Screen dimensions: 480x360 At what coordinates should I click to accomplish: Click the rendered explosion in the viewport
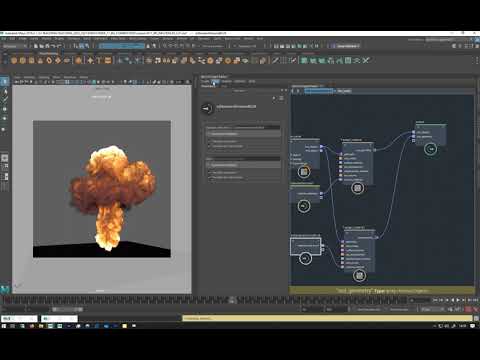112,197
